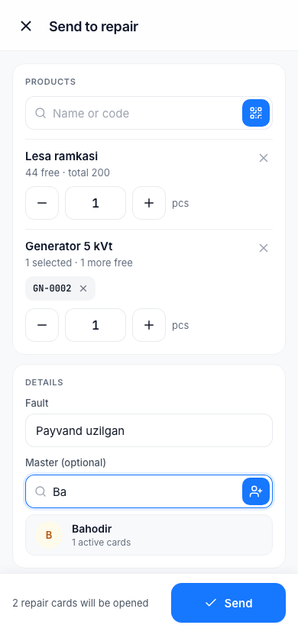Image resolution: width=298 pixels, height=644 pixels.
Task: Close the Send to repair dialog
Action: point(26,26)
